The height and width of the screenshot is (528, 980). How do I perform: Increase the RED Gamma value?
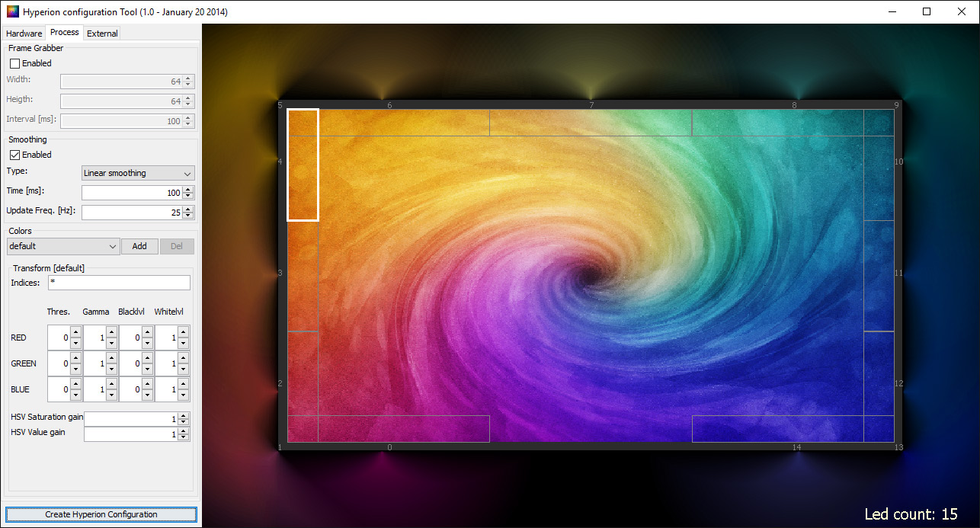pos(111,332)
